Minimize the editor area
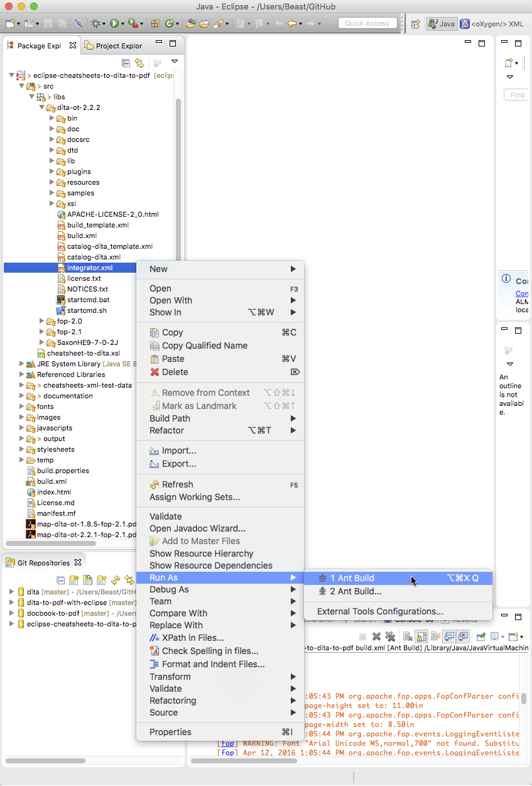Image resolution: width=532 pixels, height=786 pixels. click(468, 43)
